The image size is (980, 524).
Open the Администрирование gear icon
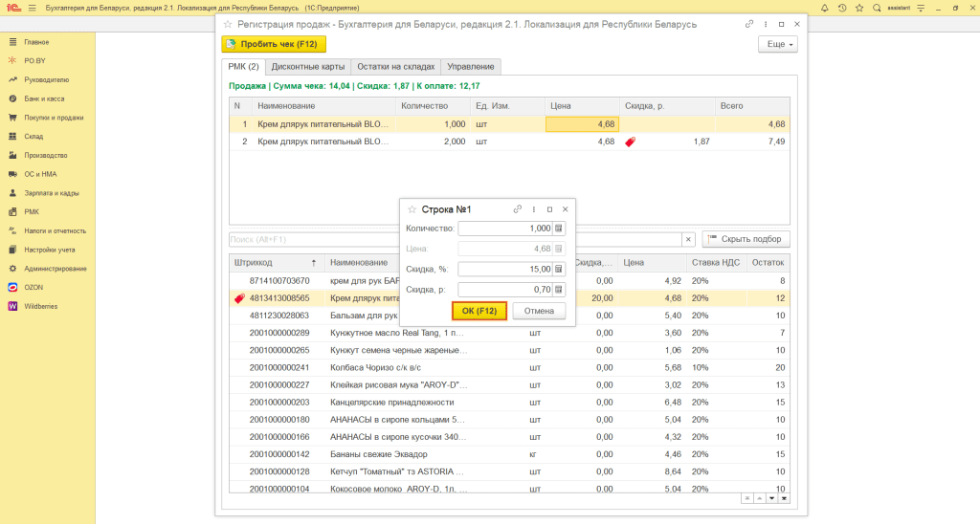click(x=12, y=269)
